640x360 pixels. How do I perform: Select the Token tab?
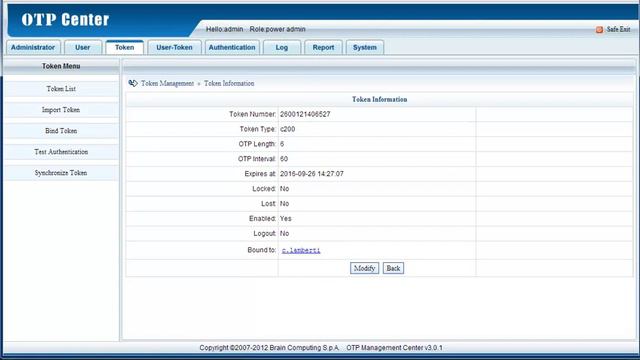click(124, 47)
